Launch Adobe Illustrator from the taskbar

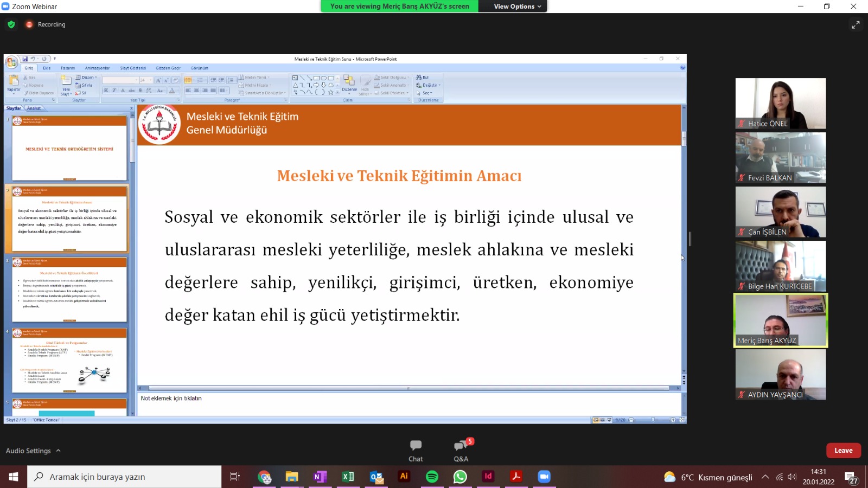[x=404, y=477]
